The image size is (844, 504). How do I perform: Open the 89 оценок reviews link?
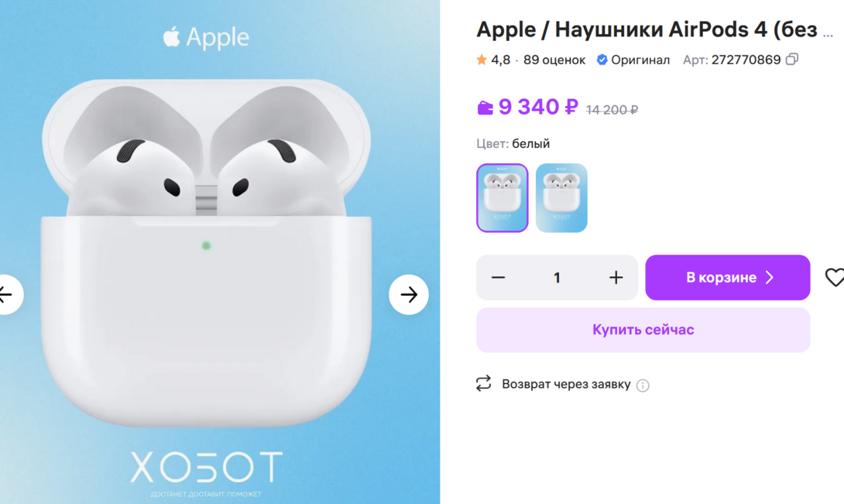pyautogui.click(x=554, y=60)
